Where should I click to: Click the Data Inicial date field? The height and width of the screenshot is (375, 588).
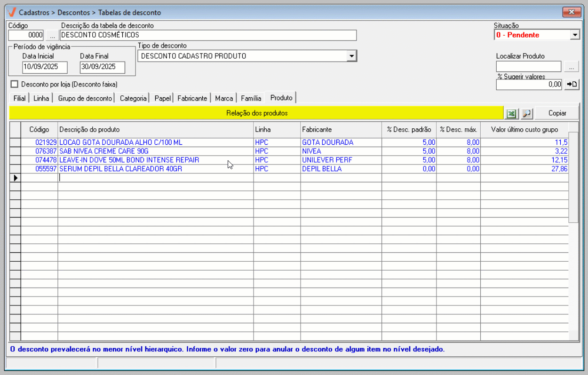coord(45,67)
